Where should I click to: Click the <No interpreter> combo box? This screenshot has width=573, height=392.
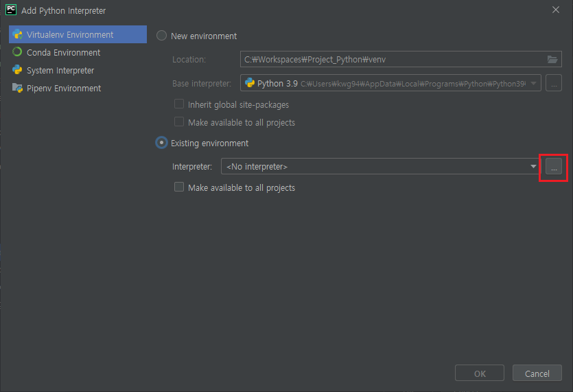(380, 166)
